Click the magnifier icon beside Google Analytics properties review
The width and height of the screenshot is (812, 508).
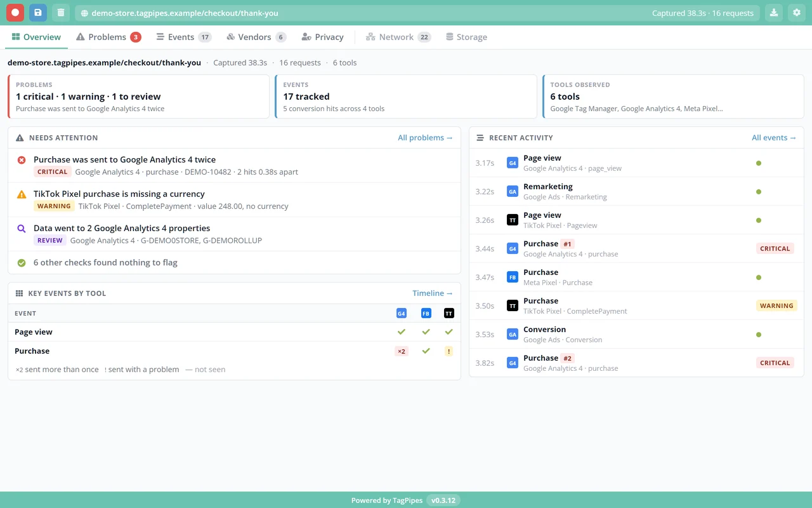tap(22, 229)
